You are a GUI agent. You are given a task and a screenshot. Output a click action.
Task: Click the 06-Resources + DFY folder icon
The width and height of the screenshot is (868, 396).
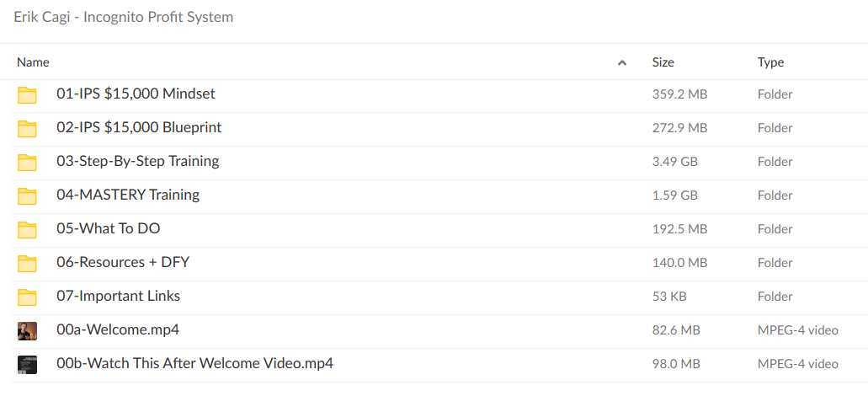coord(28,263)
